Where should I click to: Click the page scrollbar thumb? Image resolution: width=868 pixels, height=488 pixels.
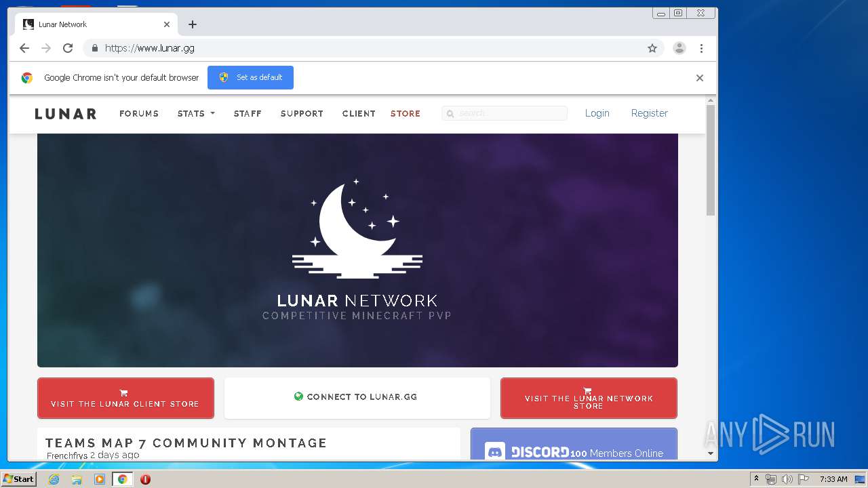coord(711,161)
